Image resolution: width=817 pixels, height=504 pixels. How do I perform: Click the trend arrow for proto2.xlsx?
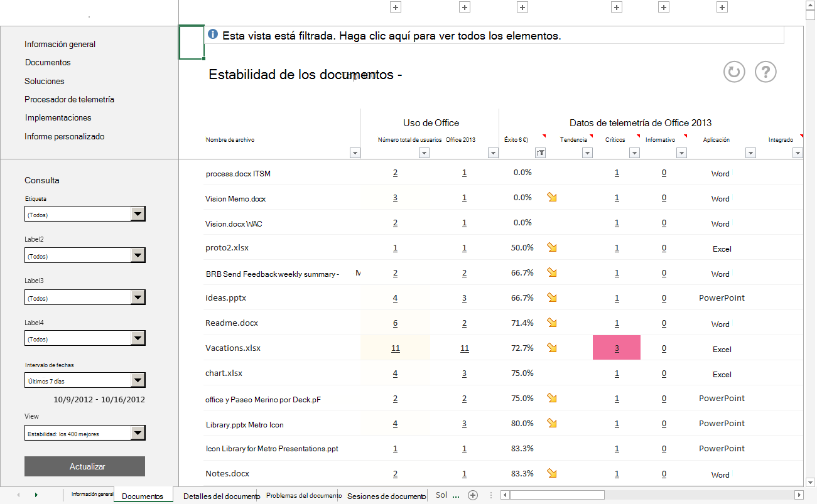coord(552,248)
